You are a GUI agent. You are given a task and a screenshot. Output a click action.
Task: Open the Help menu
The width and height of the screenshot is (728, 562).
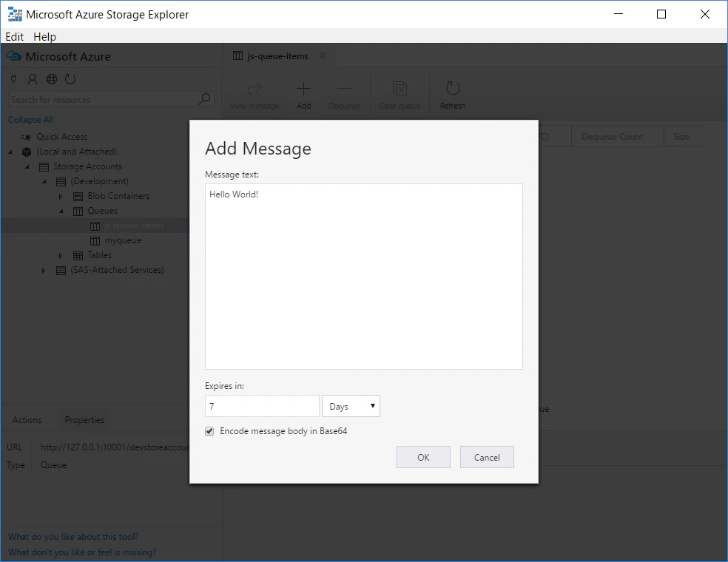coord(44,37)
